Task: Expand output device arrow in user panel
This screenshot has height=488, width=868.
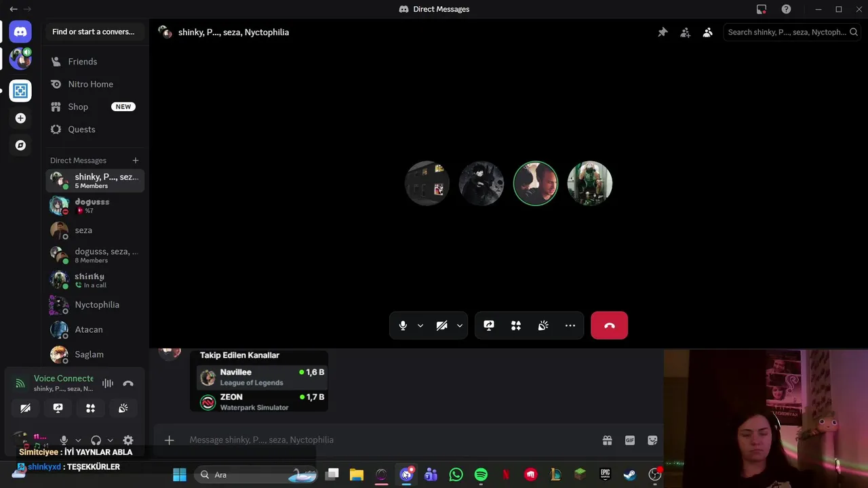Action: click(110, 441)
